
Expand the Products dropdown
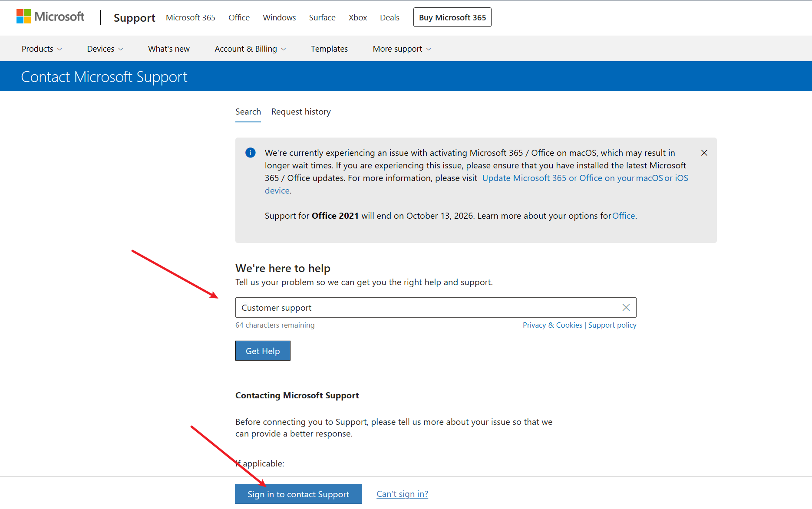coord(42,49)
